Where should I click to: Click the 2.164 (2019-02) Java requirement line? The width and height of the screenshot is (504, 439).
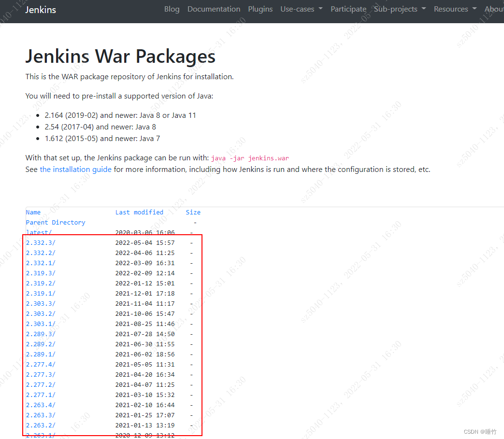120,115
